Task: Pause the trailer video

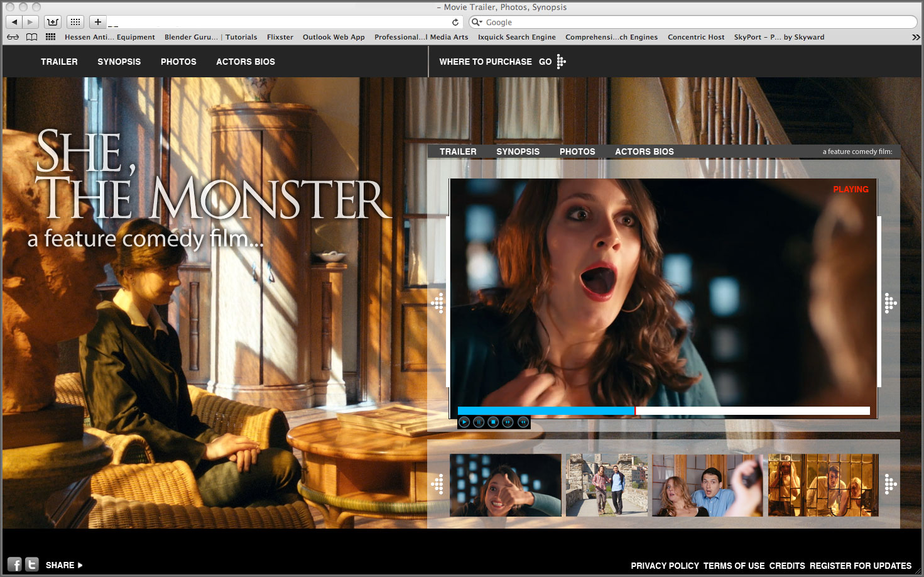Action: tap(479, 422)
